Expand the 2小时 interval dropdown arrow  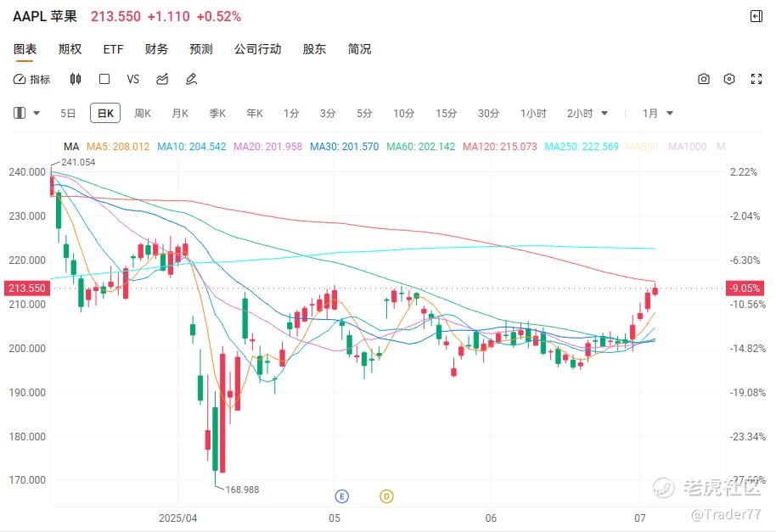(x=604, y=113)
